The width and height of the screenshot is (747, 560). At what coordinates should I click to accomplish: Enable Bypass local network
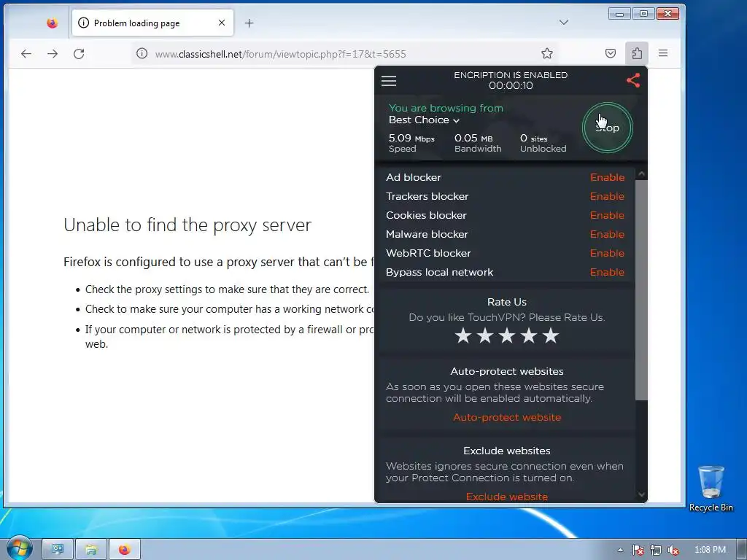pos(607,273)
